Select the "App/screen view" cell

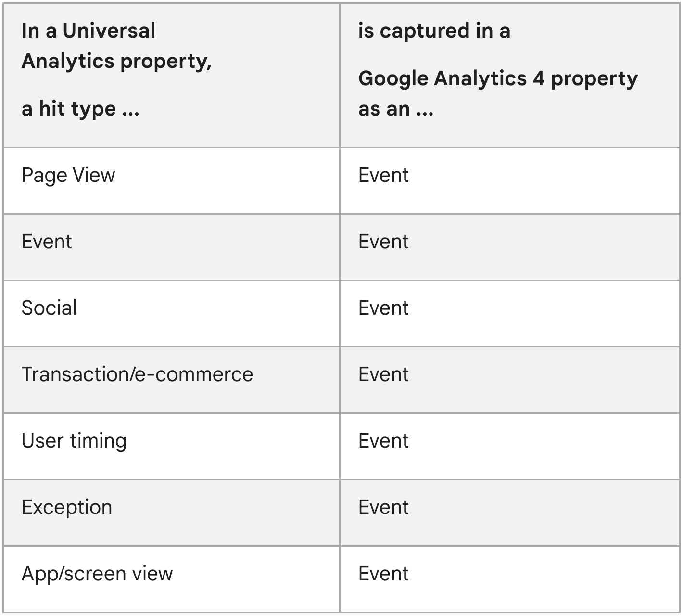97,574
